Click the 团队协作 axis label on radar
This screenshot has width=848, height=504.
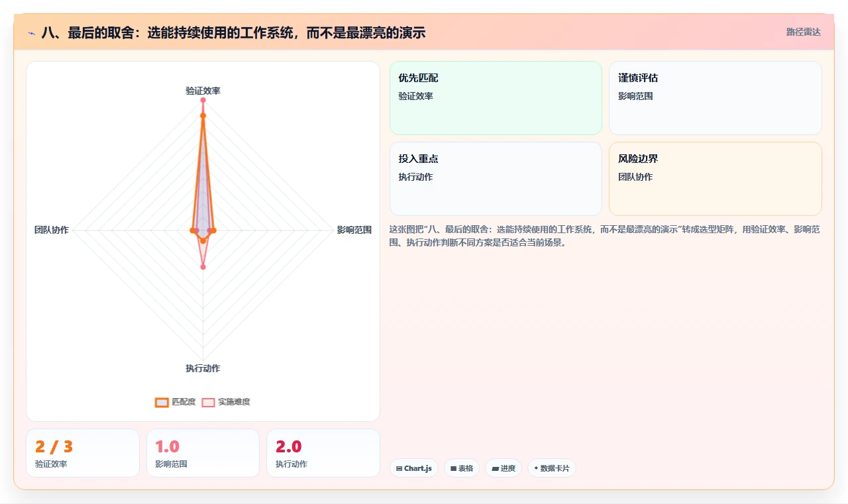(x=52, y=230)
